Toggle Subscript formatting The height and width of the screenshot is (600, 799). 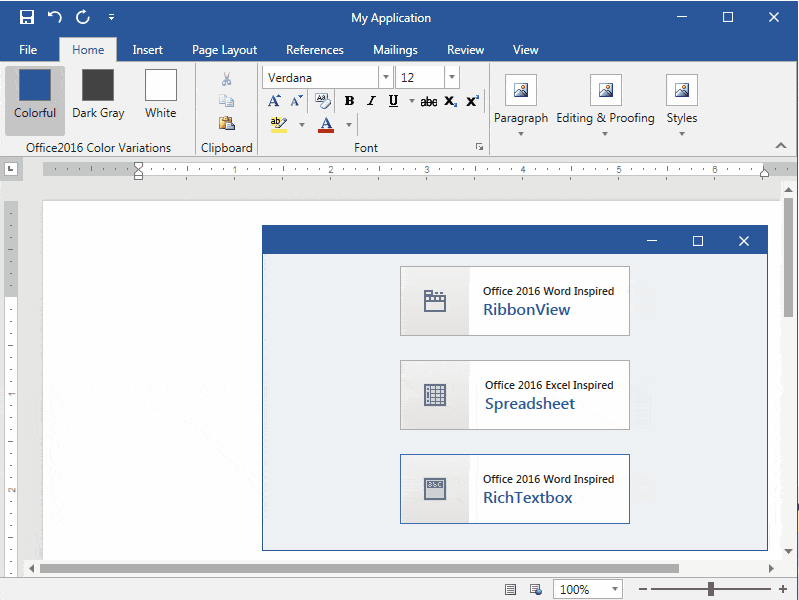pos(450,101)
